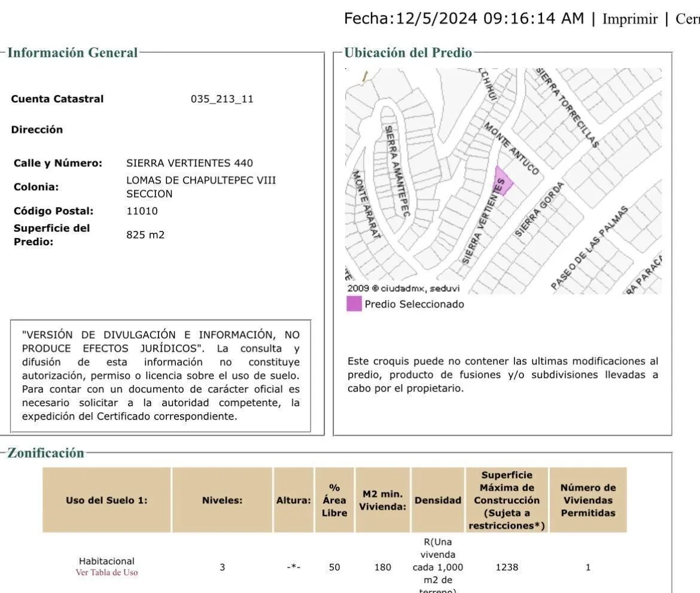Click the % Área Libre column header
700x593 pixels.
click(334, 500)
